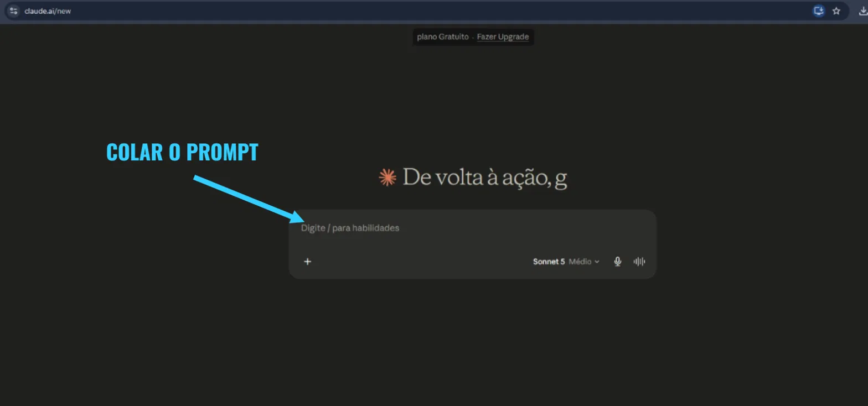
Task: Select the claude.ai/new address bar text
Action: [48, 11]
